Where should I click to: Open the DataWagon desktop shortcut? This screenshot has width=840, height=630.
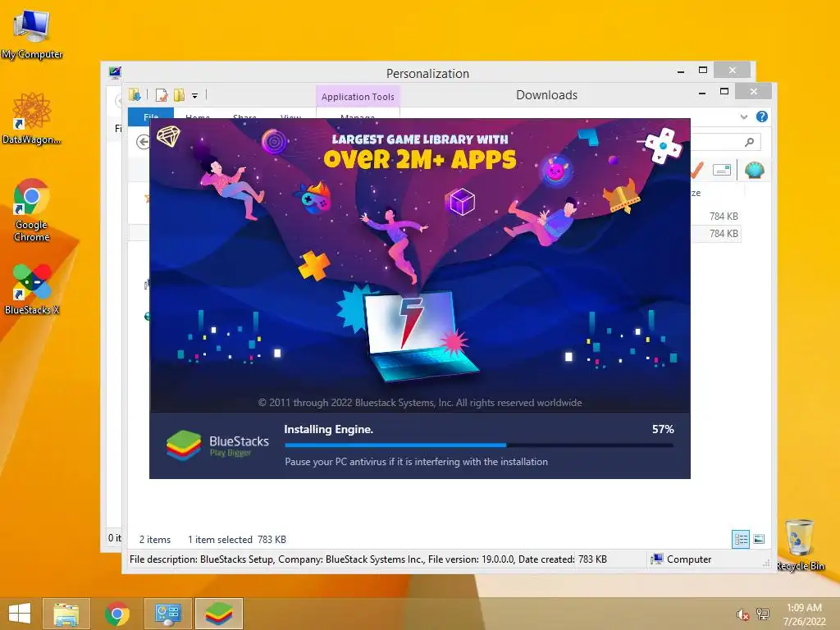32,118
